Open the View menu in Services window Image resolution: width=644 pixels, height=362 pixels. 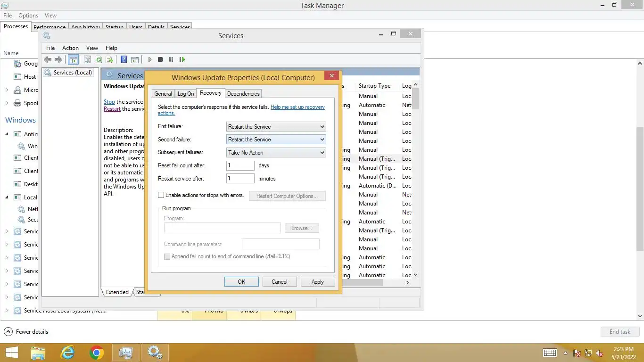click(x=92, y=48)
